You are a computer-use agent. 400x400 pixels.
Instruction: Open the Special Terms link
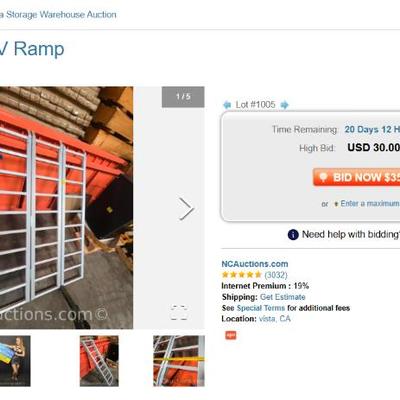(261, 308)
